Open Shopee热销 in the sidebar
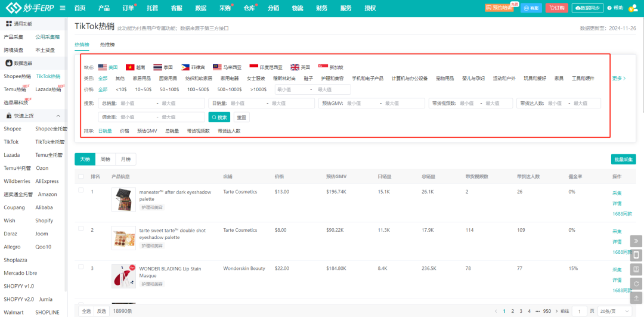This screenshot has width=644, height=317. [17, 76]
